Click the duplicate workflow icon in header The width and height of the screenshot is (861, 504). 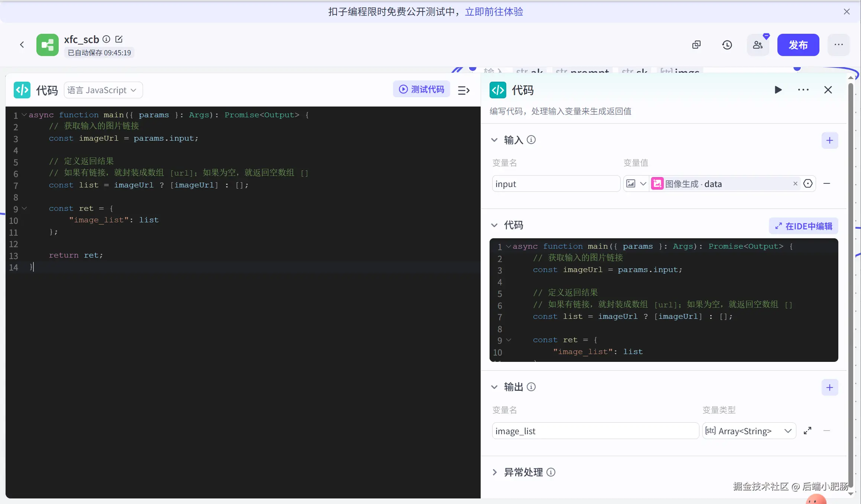pyautogui.click(x=696, y=45)
